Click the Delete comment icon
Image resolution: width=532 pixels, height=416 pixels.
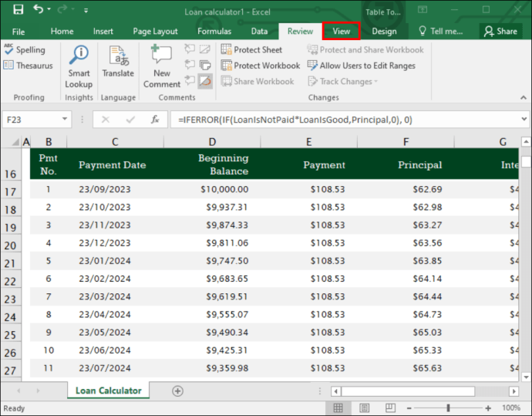coord(190,49)
